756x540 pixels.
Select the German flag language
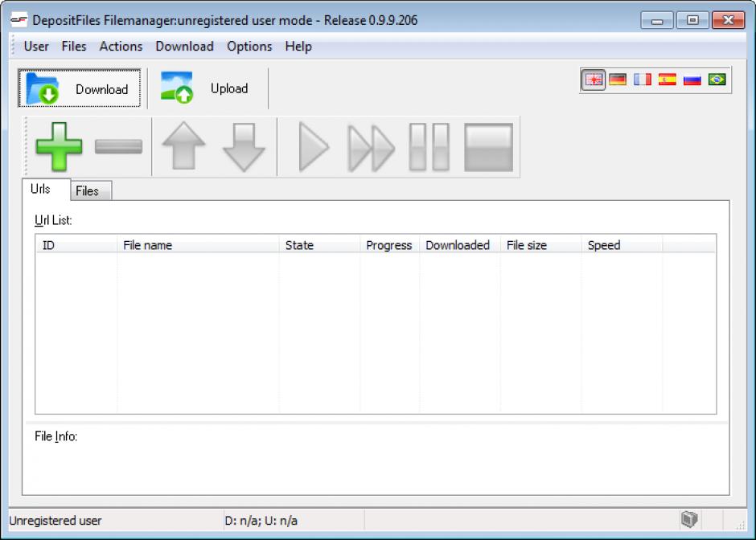tap(618, 80)
